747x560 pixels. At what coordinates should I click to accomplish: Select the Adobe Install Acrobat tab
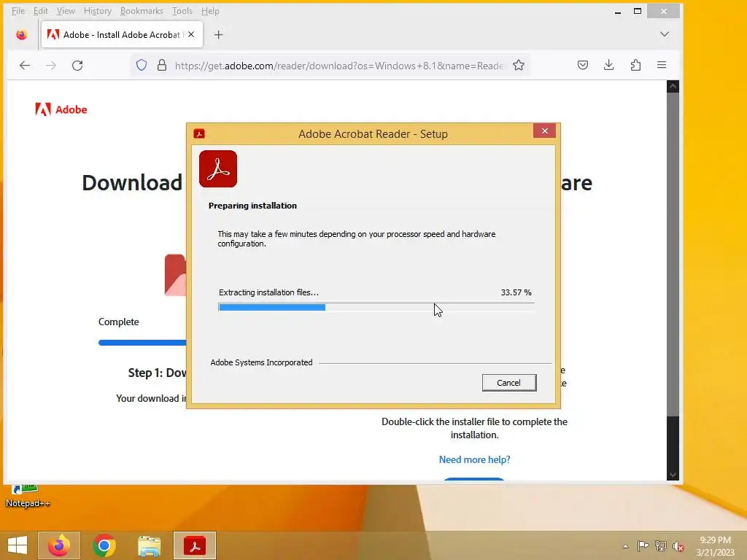[123, 34]
